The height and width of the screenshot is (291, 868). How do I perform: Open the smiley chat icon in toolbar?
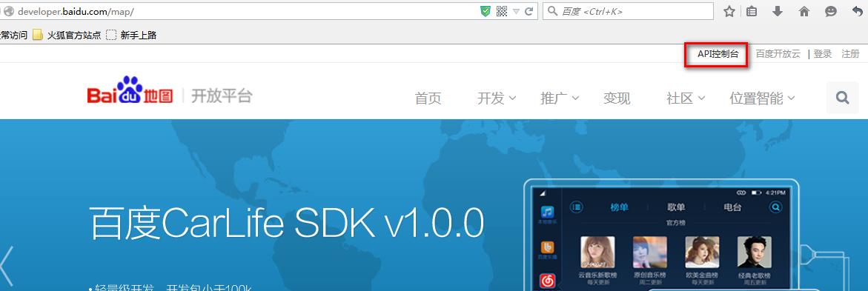click(x=831, y=11)
